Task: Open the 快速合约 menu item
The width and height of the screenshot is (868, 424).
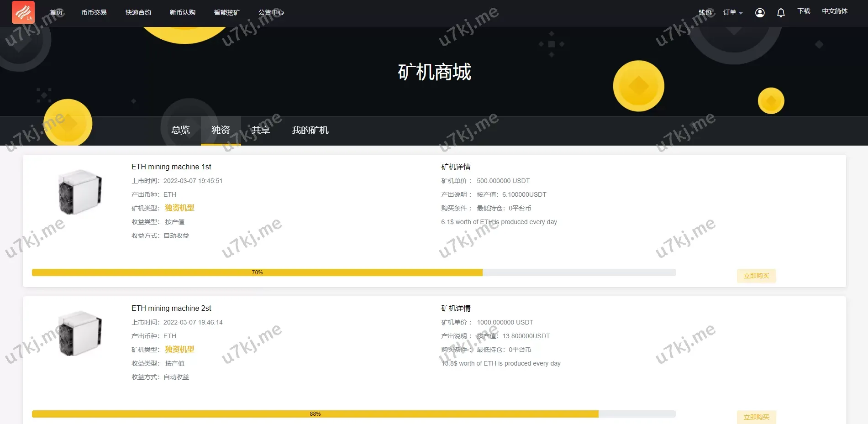Action: pos(138,12)
